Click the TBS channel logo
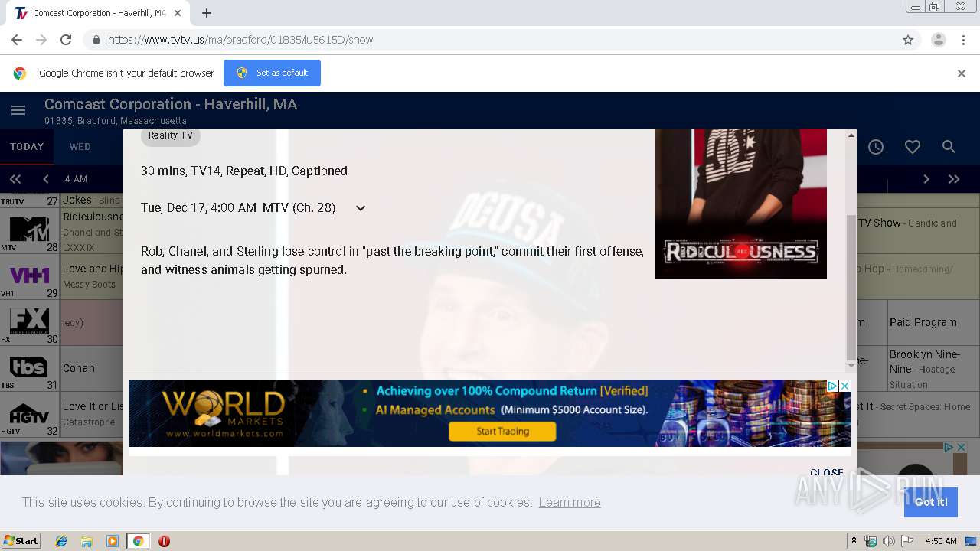 pos(29,367)
